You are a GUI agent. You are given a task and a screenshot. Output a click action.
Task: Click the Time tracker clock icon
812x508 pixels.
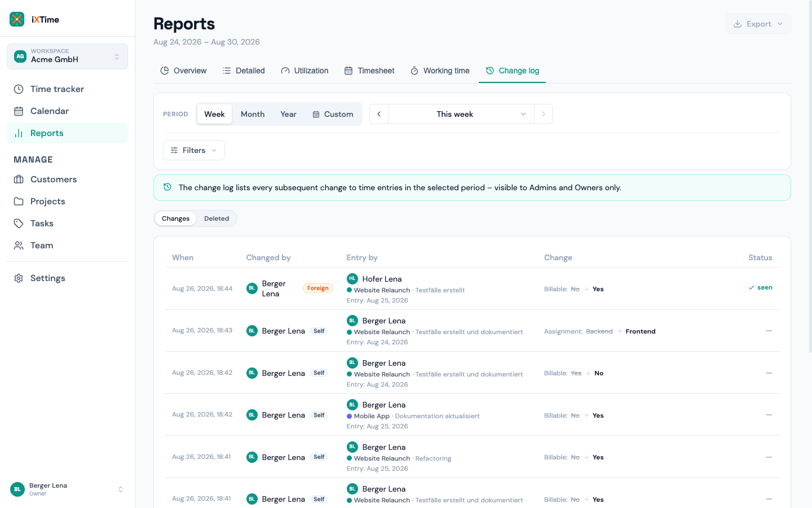click(x=19, y=89)
